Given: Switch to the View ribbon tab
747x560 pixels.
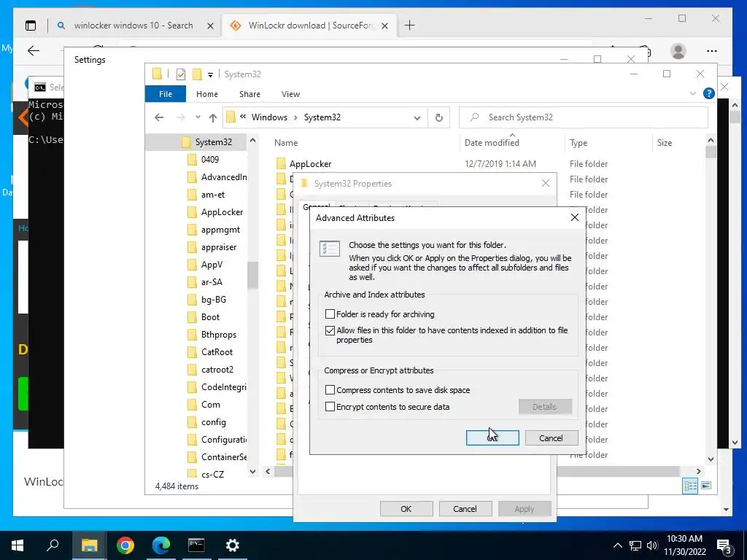Looking at the screenshot, I should click(290, 94).
